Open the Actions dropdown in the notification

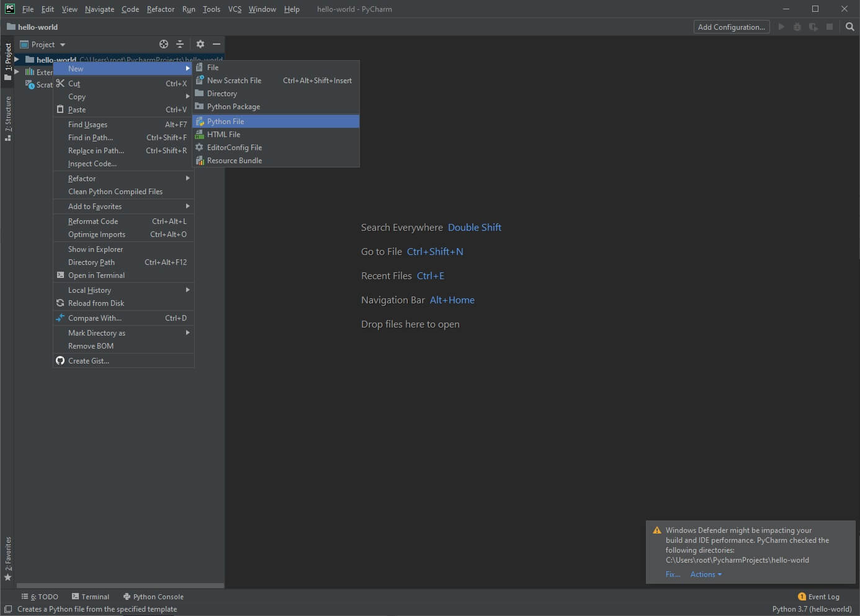tap(705, 574)
